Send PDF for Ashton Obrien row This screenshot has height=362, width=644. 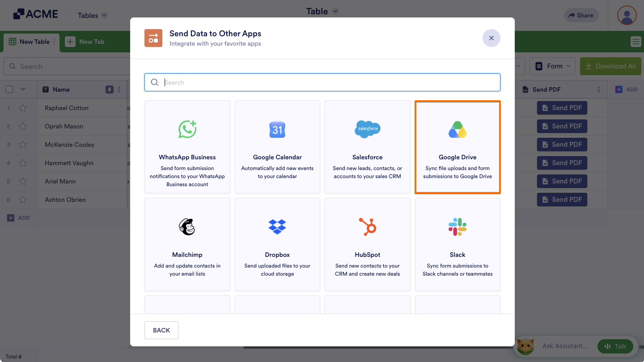click(562, 200)
